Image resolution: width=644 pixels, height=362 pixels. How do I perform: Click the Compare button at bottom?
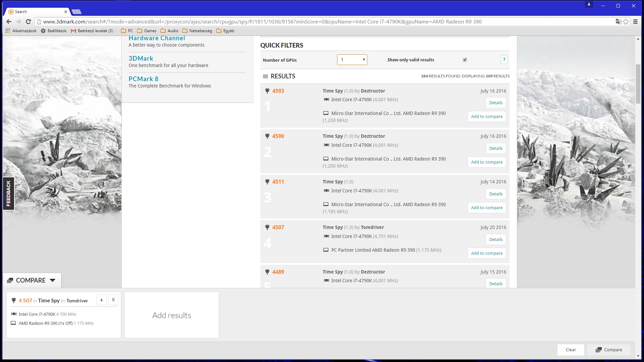pos(609,350)
